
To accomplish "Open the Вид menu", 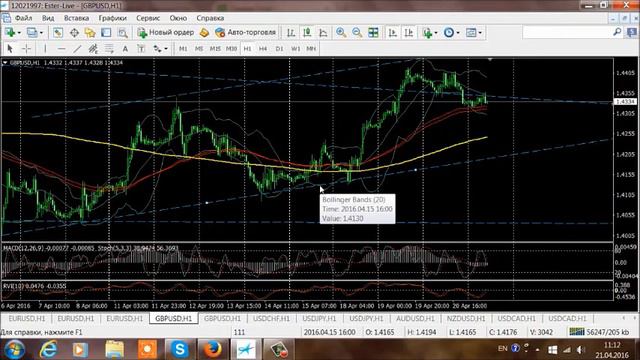I will pos(48,18).
